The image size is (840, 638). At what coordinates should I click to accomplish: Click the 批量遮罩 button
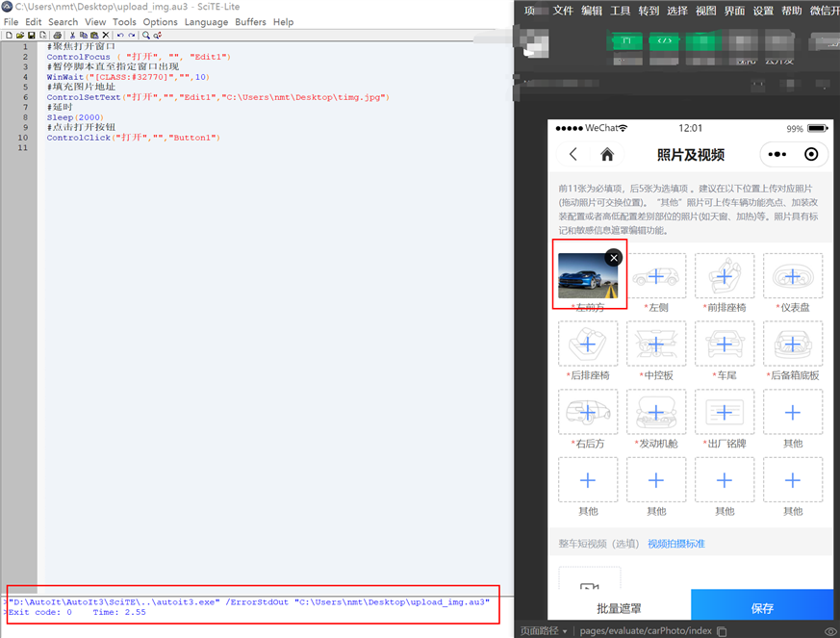pos(619,608)
